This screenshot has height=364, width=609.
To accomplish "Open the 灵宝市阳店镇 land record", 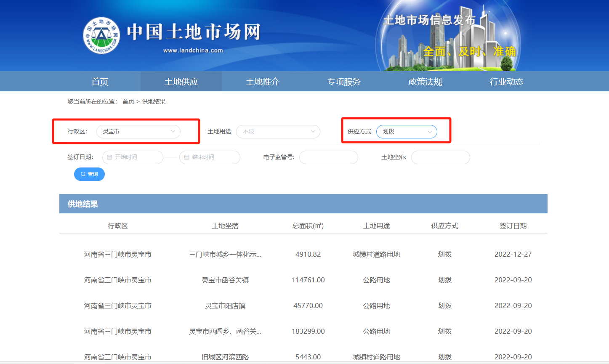I will click(x=225, y=306).
